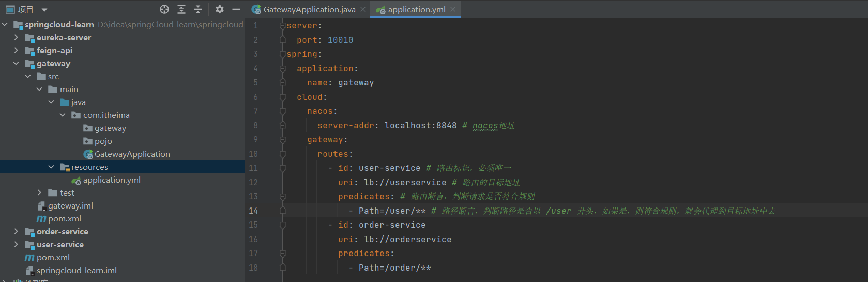
Task: Close the application.yml tab
Action: click(x=453, y=9)
